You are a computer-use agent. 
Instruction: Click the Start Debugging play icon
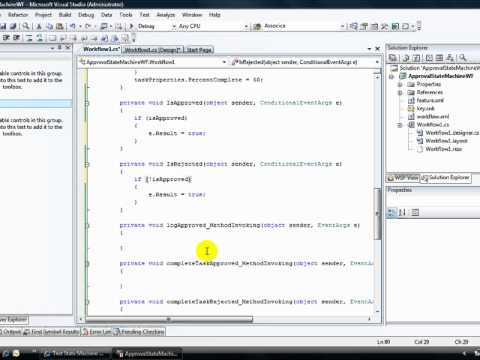(131, 26)
